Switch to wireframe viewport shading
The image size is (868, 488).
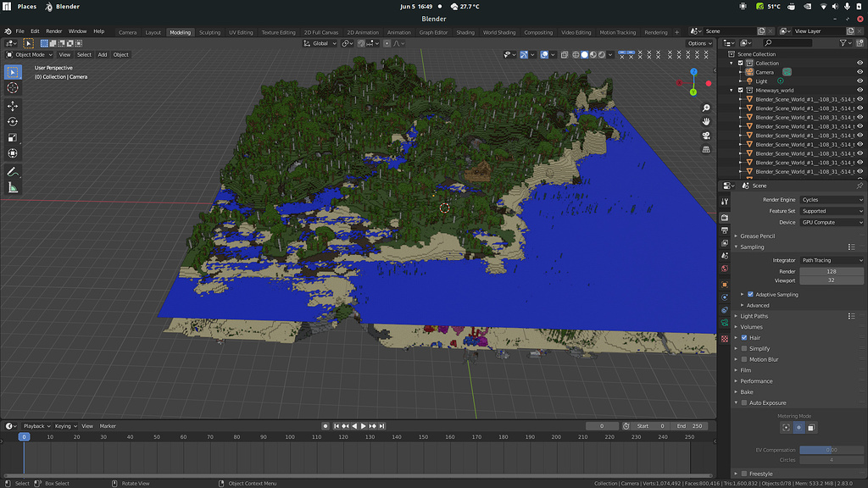pos(576,55)
